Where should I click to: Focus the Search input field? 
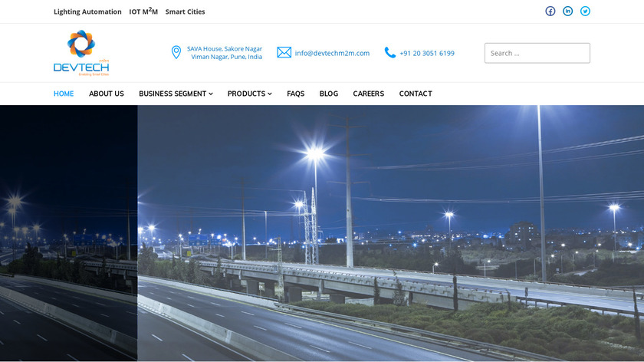537,53
